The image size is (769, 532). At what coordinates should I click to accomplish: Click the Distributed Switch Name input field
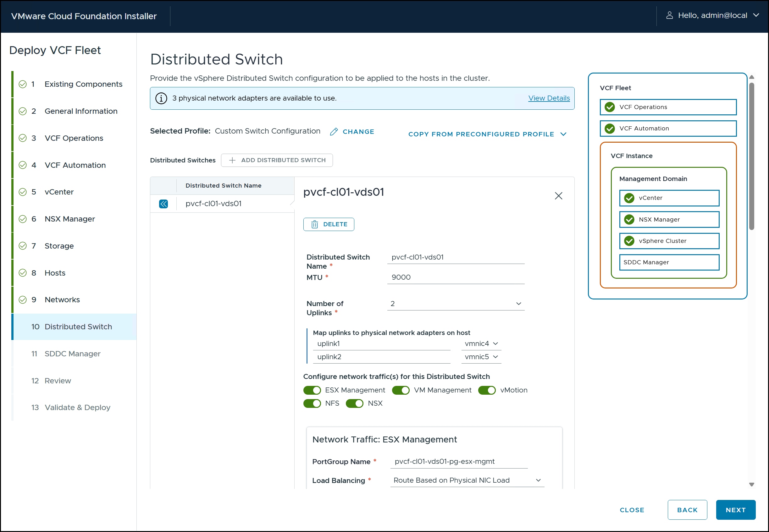[x=456, y=257]
